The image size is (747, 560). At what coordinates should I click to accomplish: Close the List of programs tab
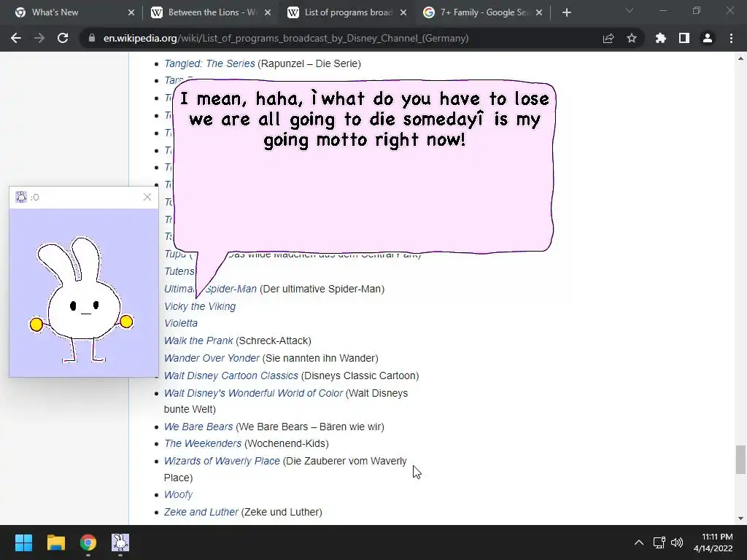(x=403, y=12)
